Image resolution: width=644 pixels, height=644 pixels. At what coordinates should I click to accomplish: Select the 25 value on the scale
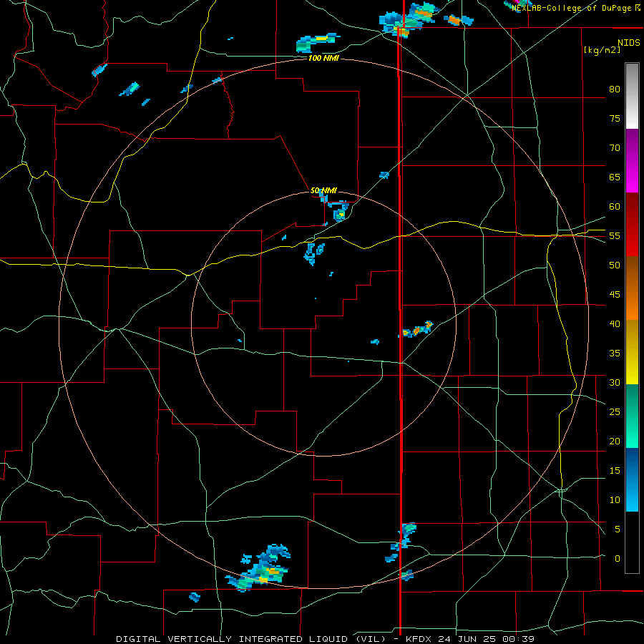[x=615, y=411]
